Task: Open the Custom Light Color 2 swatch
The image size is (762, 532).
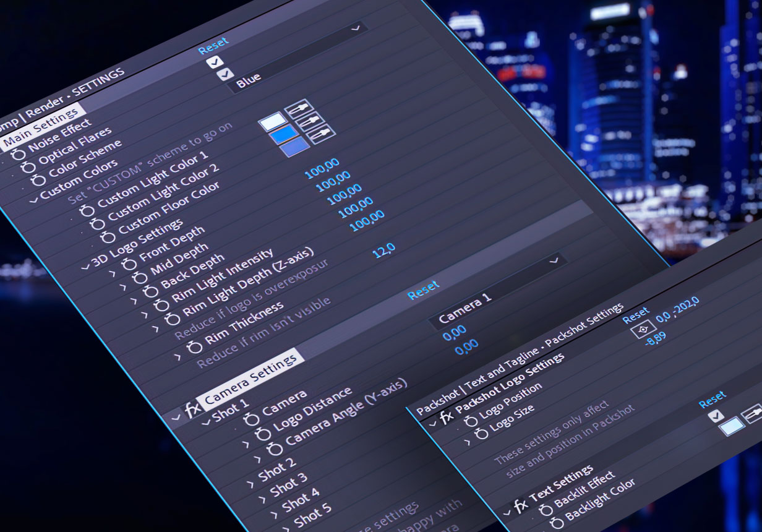Action: tap(284, 135)
